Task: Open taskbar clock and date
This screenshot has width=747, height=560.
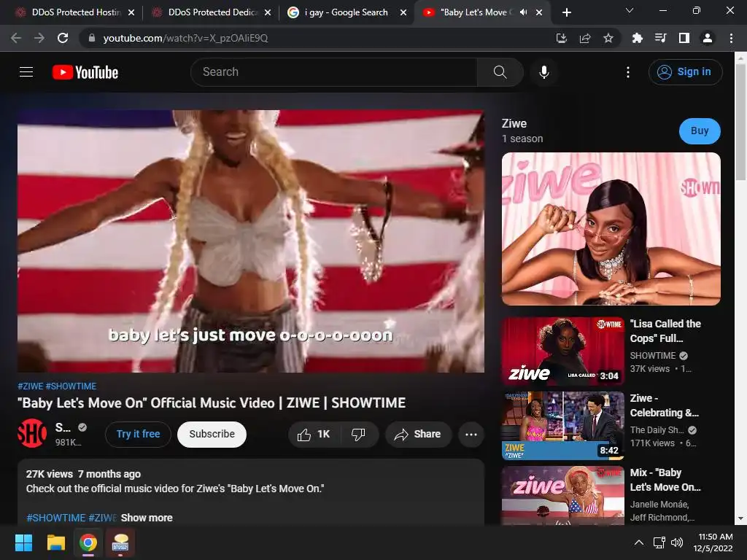Action: pyautogui.click(x=713, y=542)
